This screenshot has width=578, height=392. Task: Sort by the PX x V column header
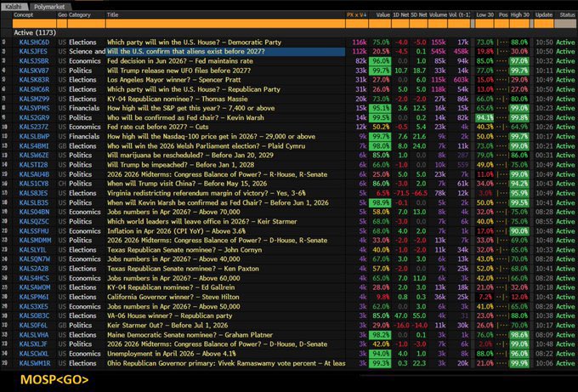coord(356,14)
